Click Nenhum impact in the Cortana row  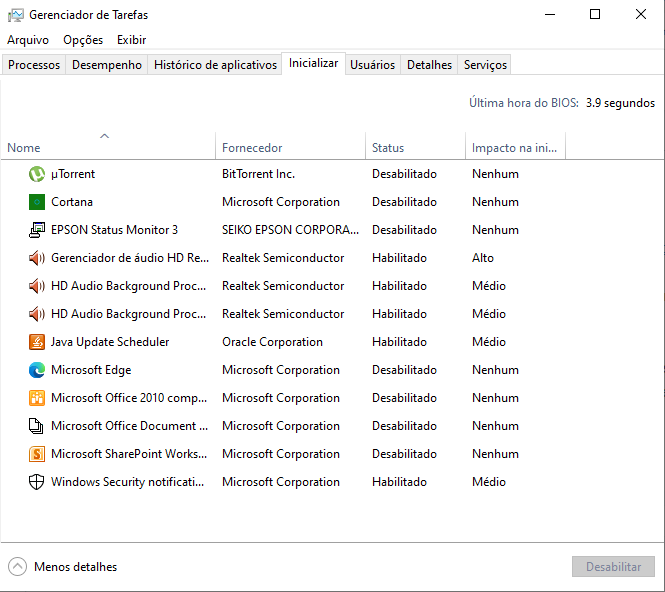[495, 202]
